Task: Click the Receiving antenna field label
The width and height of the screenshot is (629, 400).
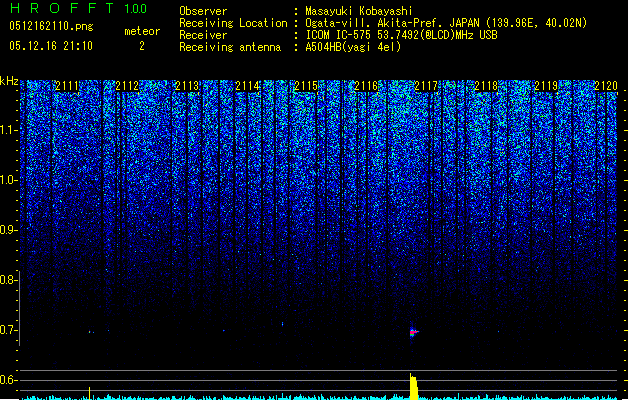Action: pos(230,47)
